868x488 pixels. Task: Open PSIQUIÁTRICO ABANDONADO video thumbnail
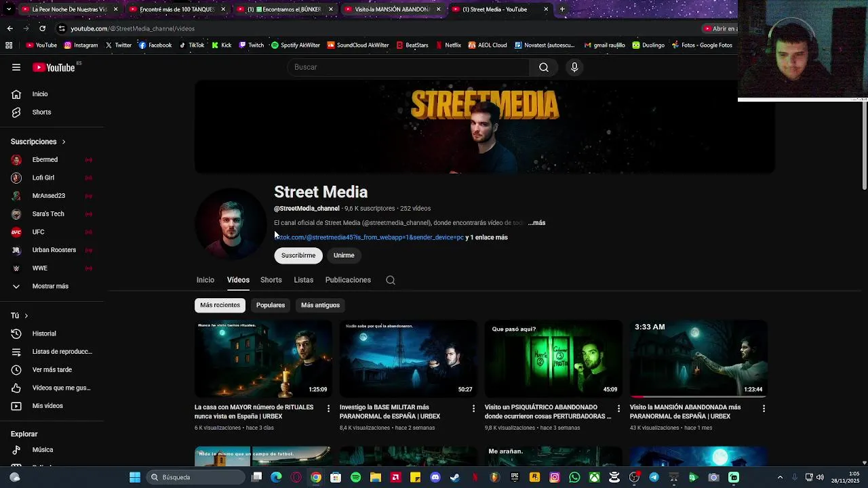pyautogui.click(x=553, y=359)
